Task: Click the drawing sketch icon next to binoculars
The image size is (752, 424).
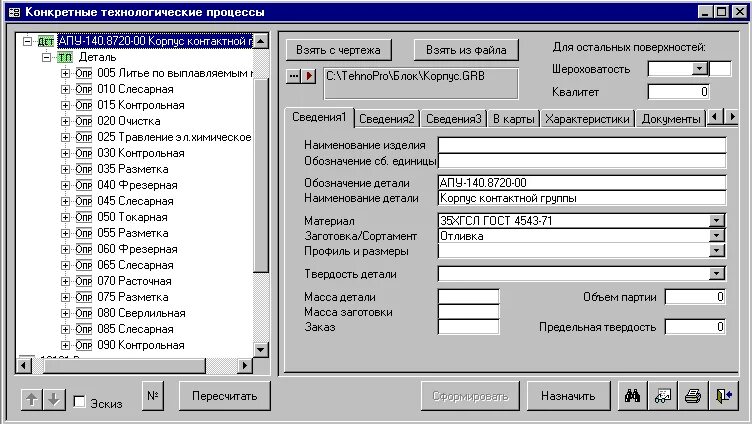Action: [x=663, y=396]
